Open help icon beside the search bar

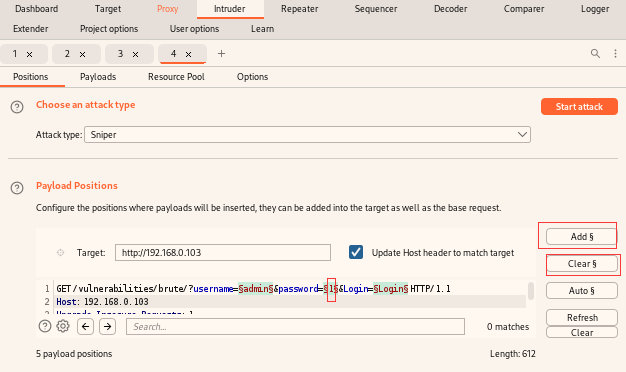(x=45, y=326)
